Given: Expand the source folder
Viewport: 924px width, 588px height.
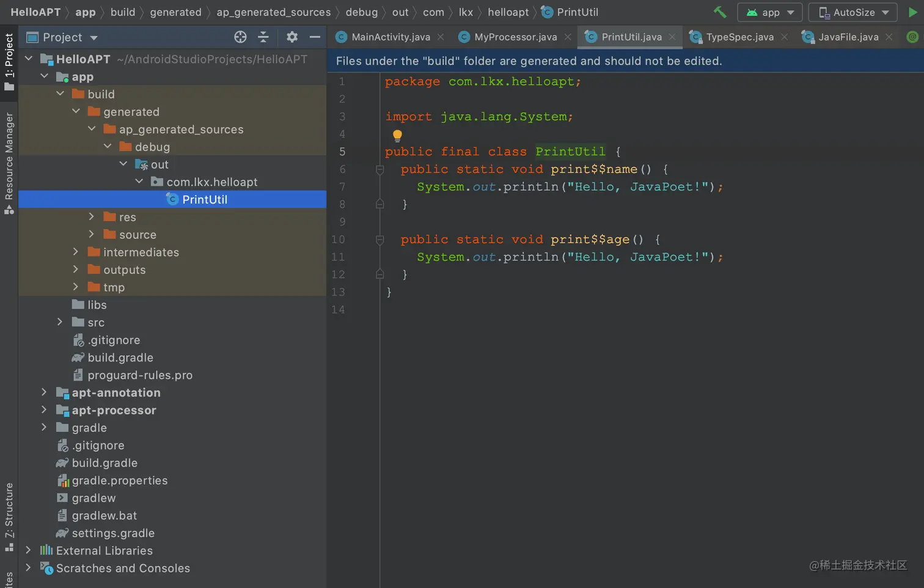Looking at the screenshot, I should pos(92,234).
